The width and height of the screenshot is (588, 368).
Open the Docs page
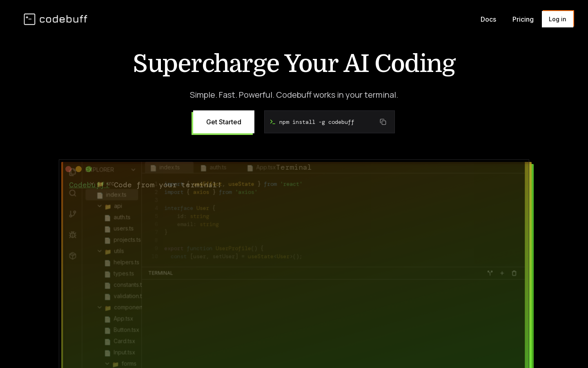[488, 19]
